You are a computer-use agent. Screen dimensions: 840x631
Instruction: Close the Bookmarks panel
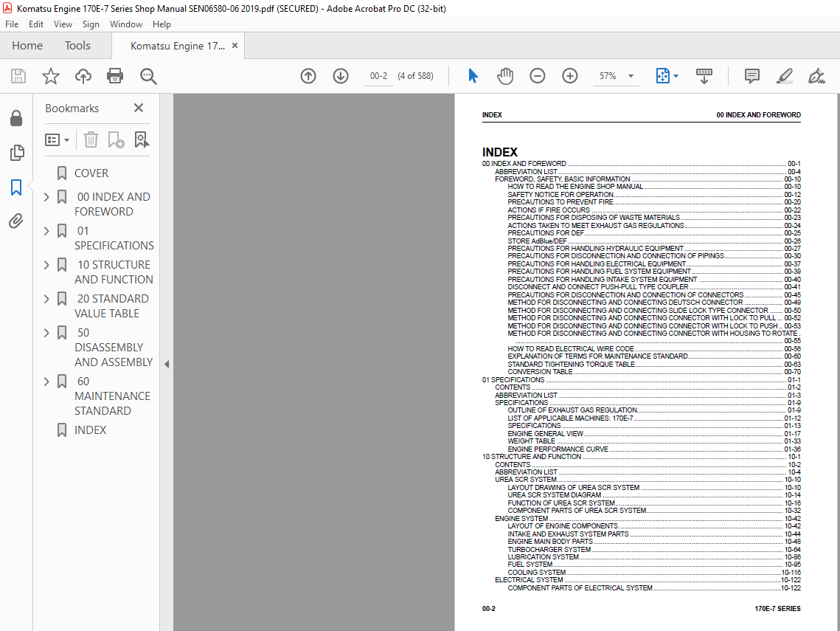point(138,108)
